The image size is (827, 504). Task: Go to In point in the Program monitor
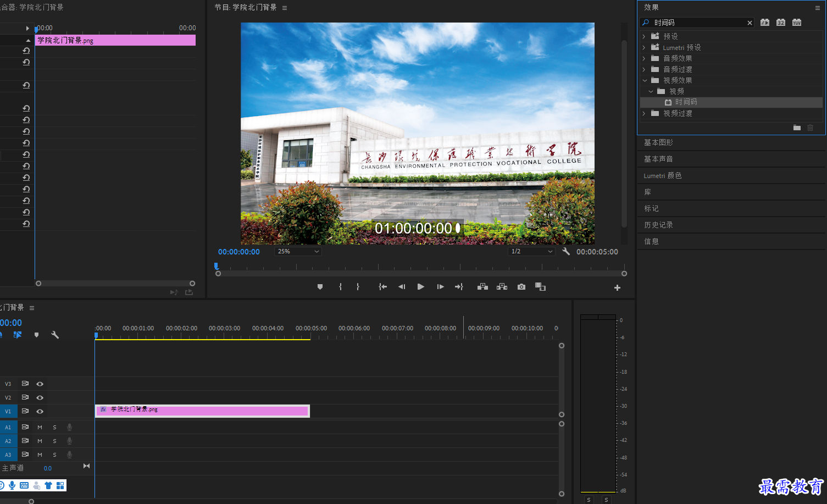[383, 287]
